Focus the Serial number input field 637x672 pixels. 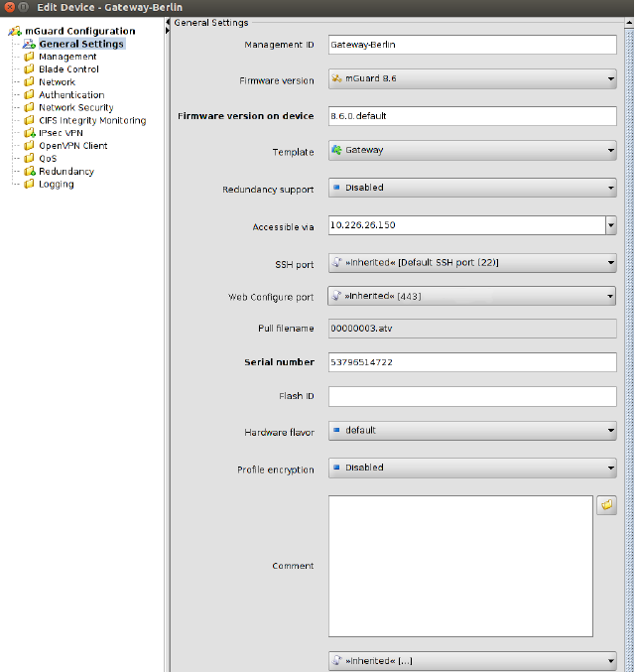pos(471,362)
